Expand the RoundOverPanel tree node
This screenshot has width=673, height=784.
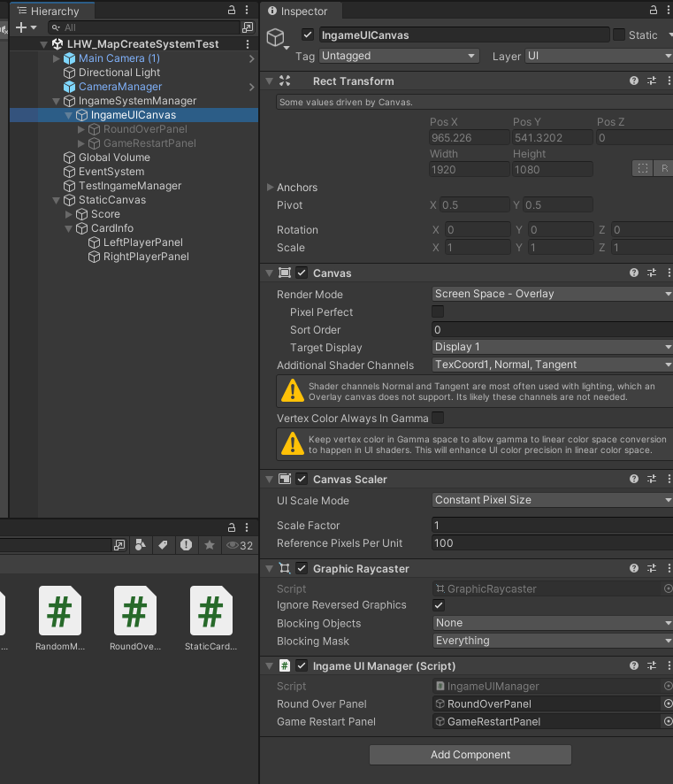(x=81, y=129)
